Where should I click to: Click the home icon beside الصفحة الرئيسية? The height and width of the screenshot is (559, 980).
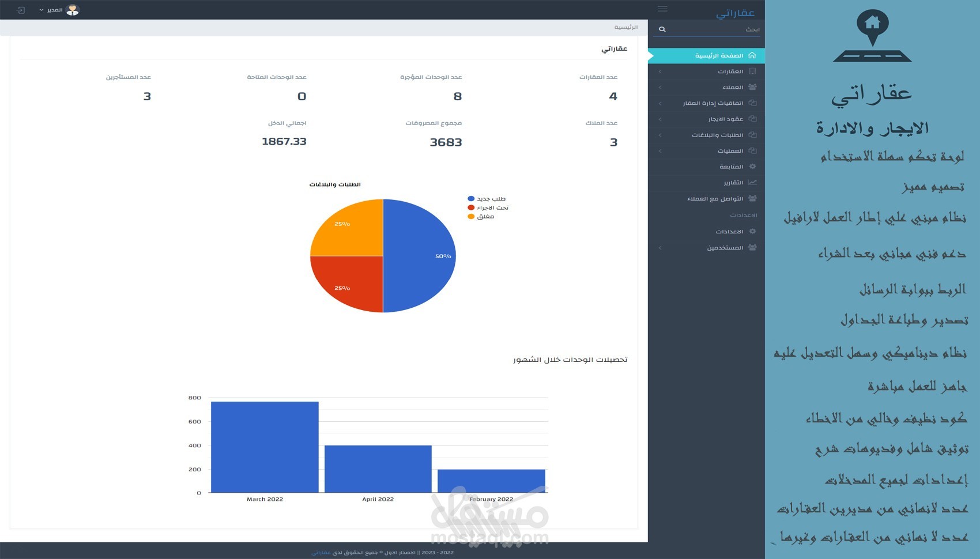point(752,55)
